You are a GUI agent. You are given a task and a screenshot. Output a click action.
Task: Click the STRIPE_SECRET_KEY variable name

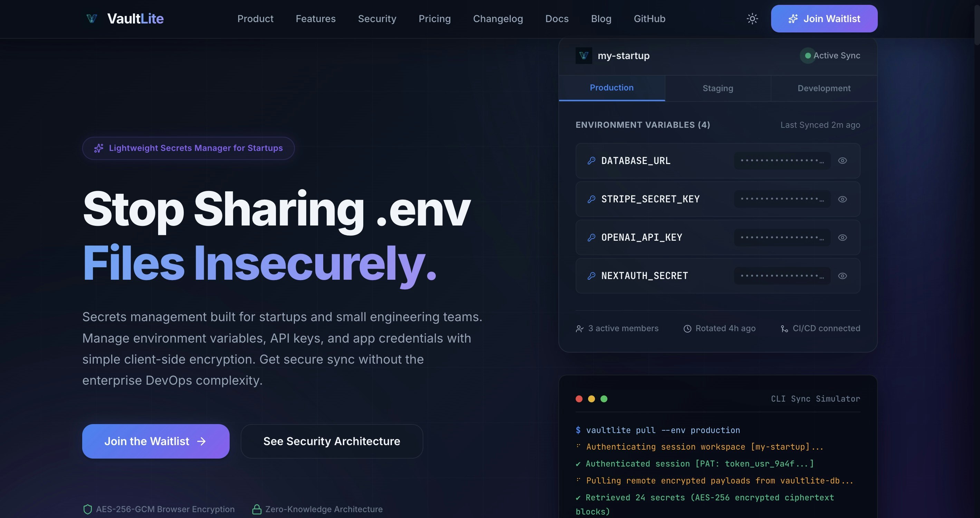coord(650,199)
